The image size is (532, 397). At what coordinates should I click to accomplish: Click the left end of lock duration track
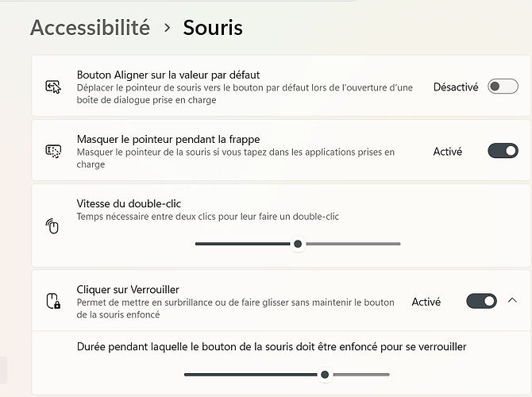[x=187, y=375]
